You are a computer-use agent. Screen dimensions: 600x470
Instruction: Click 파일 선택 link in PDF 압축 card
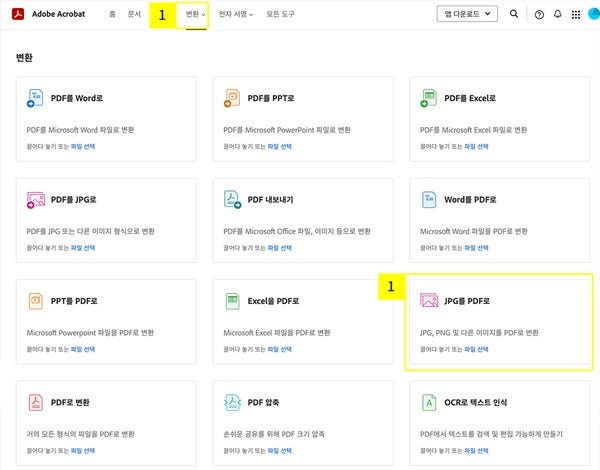pyautogui.click(x=279, y=451)
